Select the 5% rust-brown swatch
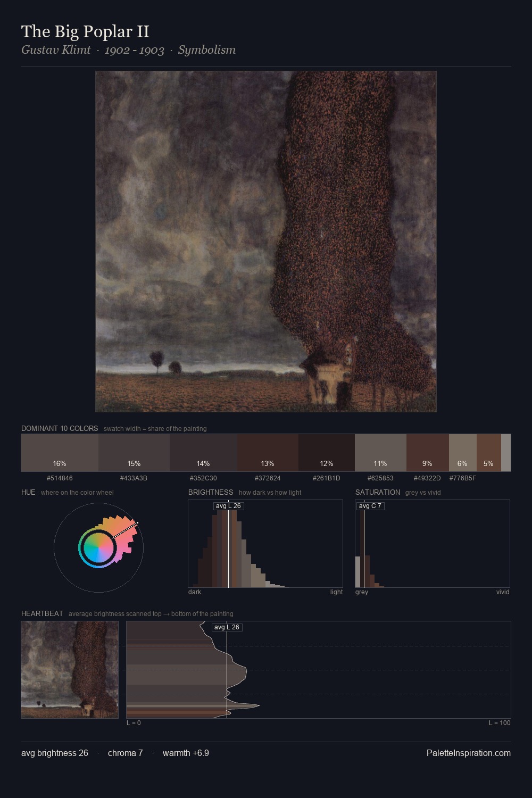Viewport: 532px width, 798px height. [489, 453]
